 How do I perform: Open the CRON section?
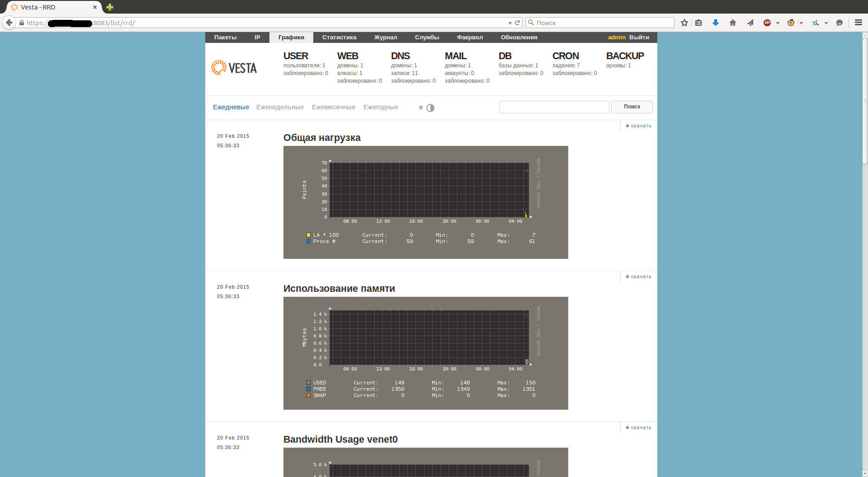click(x=566, y=56)
